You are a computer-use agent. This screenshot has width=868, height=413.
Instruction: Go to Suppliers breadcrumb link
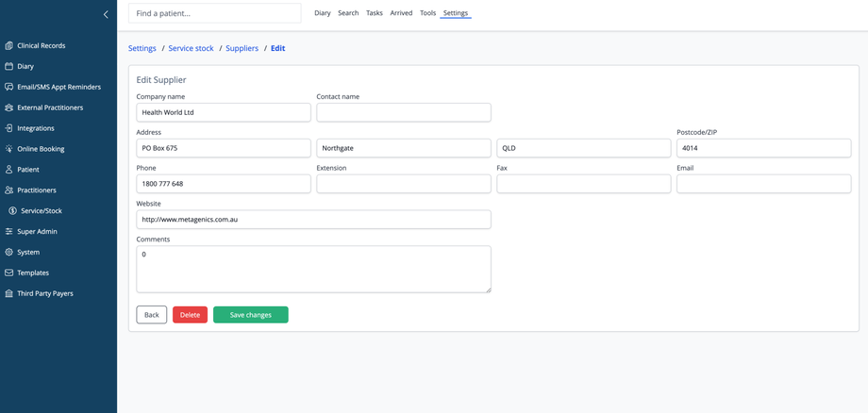242,48
